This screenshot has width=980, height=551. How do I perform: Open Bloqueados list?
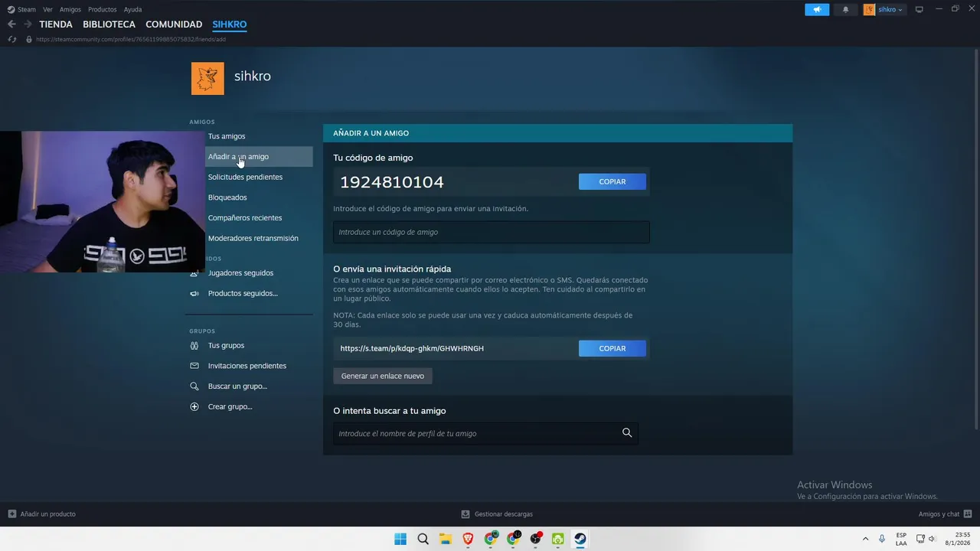[227, 197]
